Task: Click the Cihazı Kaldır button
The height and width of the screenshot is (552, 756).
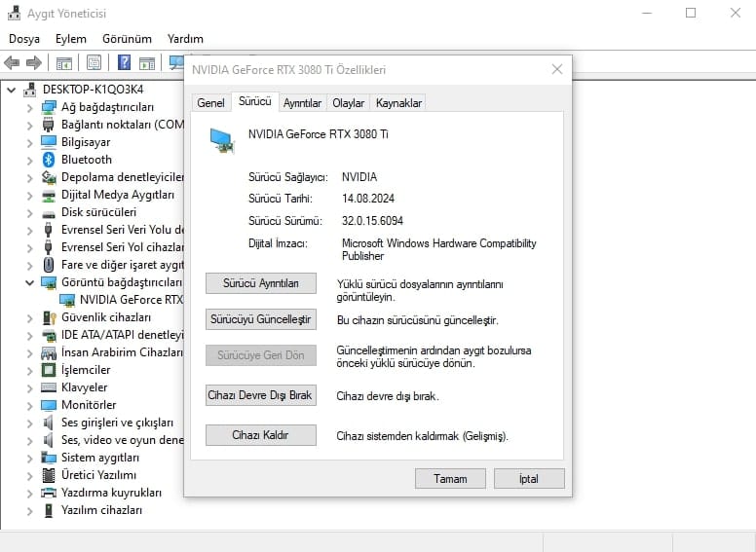Action: (x=261, y=435)
